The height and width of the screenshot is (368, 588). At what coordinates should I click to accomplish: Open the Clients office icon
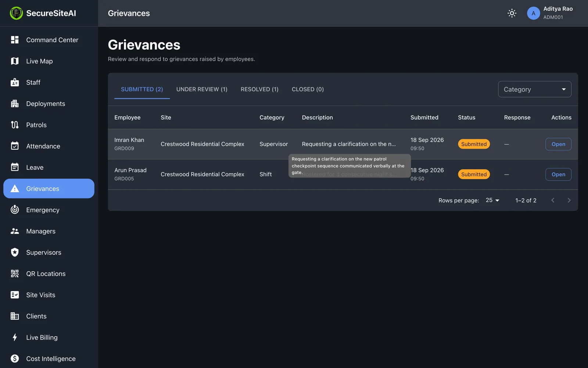15,316
